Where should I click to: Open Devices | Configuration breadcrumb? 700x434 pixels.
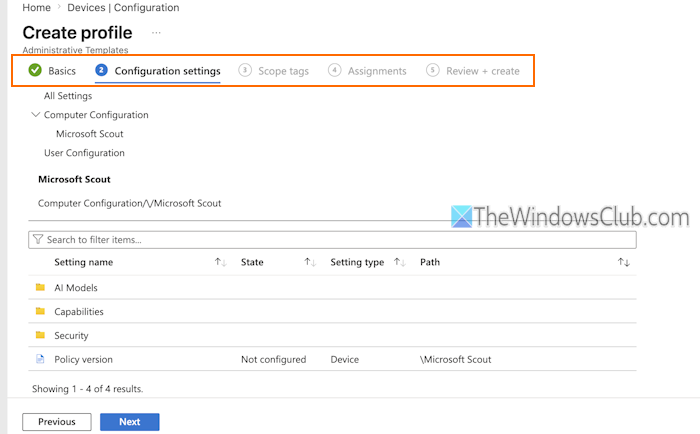pos(123,8)
